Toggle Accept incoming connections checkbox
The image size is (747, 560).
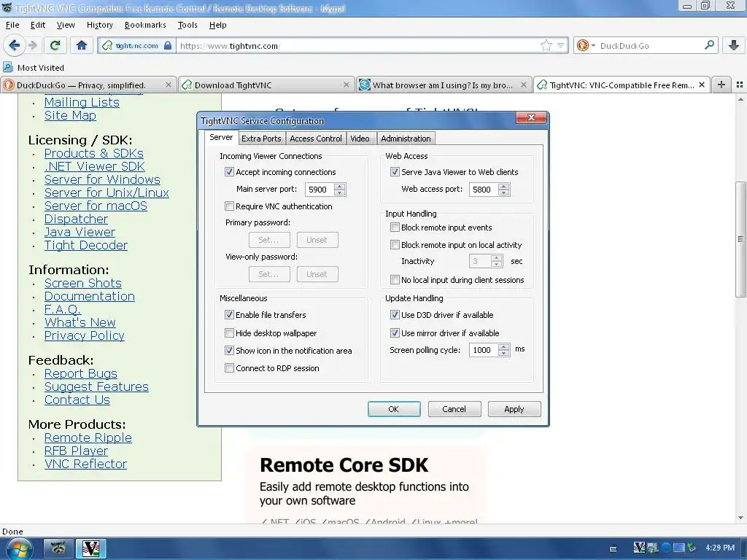coord(229,172)
